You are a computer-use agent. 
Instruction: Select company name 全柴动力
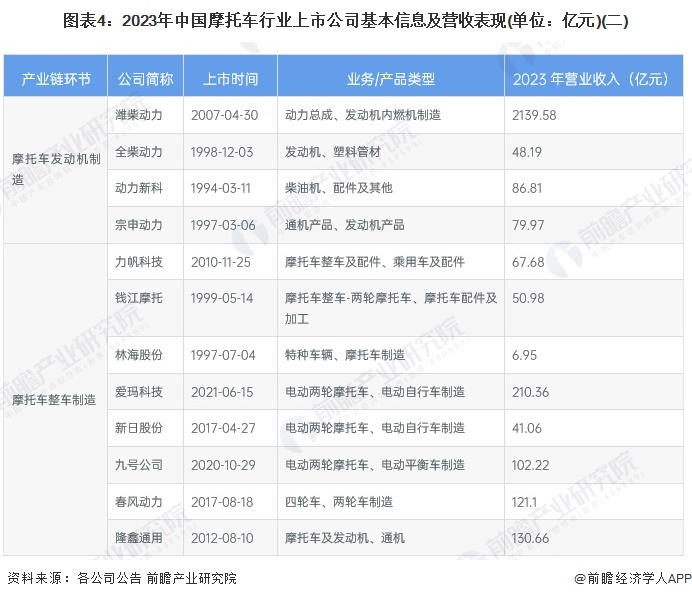pyautogui.click(x=139, y=152)
